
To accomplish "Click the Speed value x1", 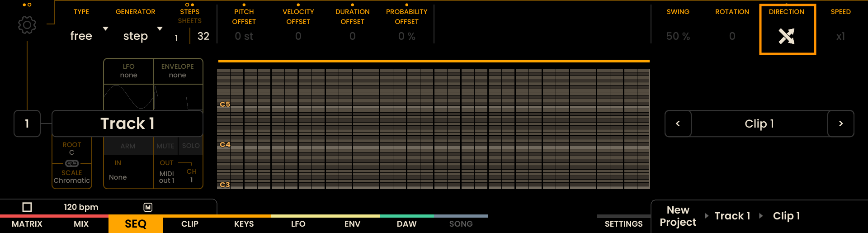I will (841, 36).
